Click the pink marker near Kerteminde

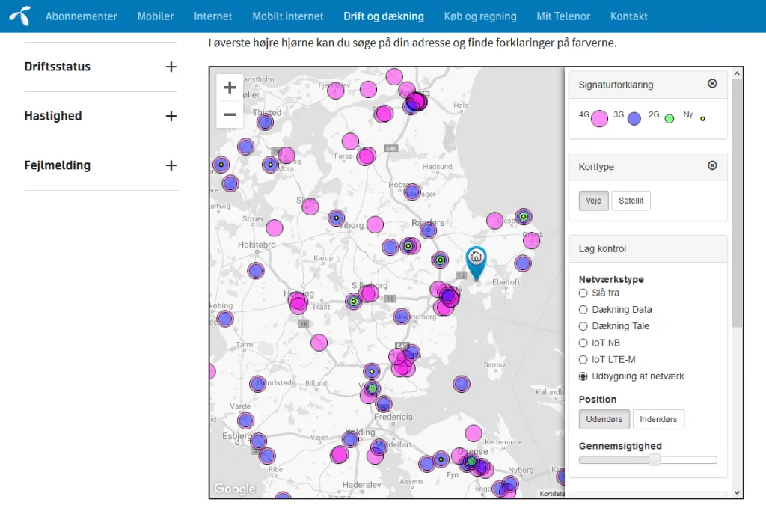pos(473,433)
